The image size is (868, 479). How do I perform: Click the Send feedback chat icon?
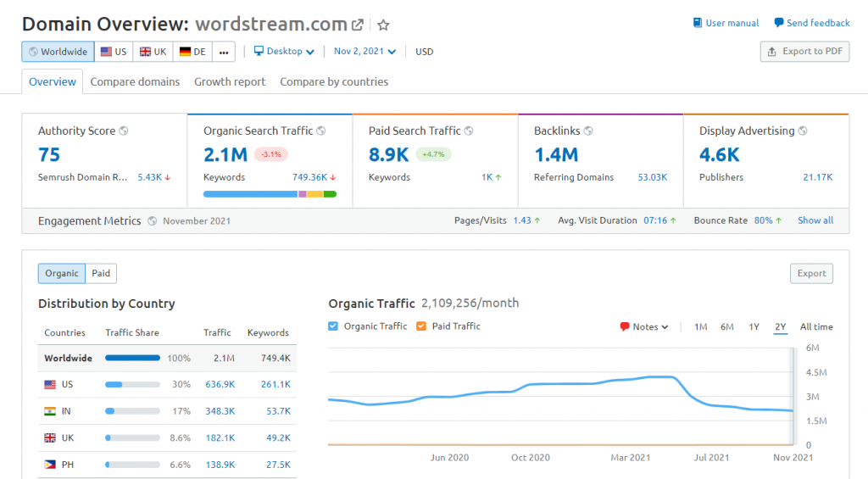coord(778,23)
